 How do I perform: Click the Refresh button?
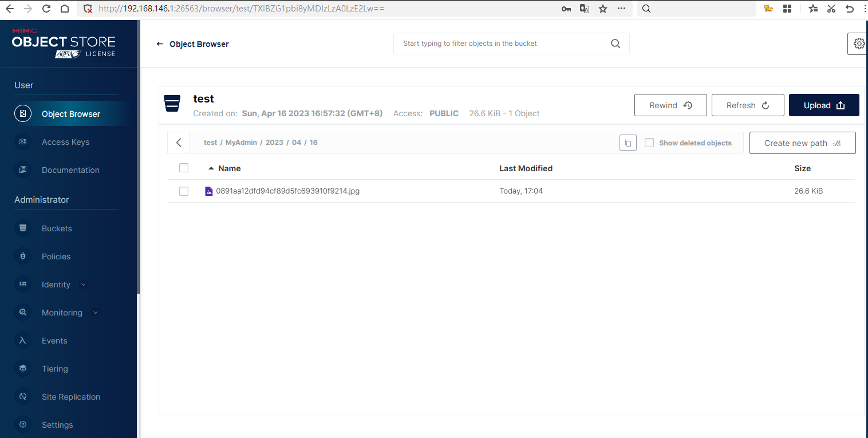tap(748, 105)
